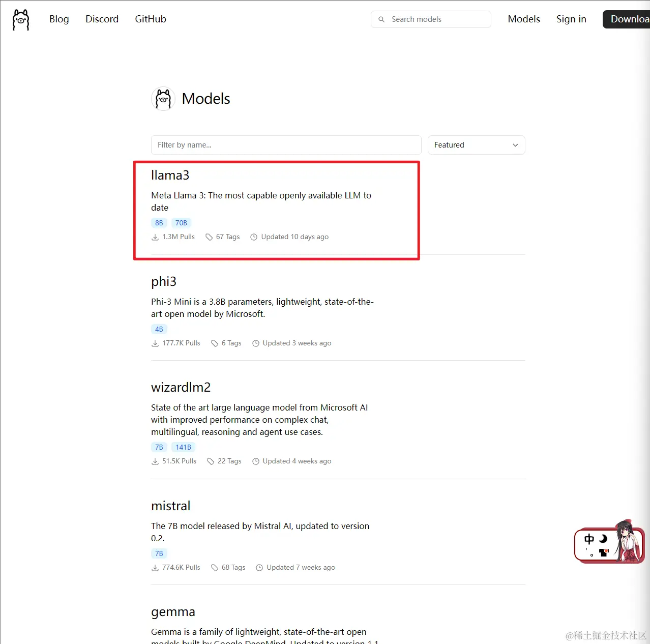Screen dimensions: 650x644
Task: Click the download icon beside 51.5K Pulls
Action: pyautogui.click(x=155, y=461)
